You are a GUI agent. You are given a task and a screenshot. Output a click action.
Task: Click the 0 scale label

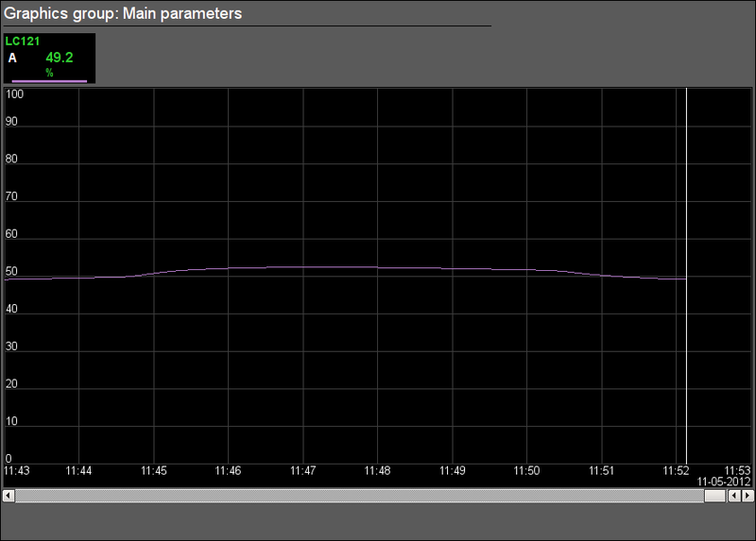point(9,459)
